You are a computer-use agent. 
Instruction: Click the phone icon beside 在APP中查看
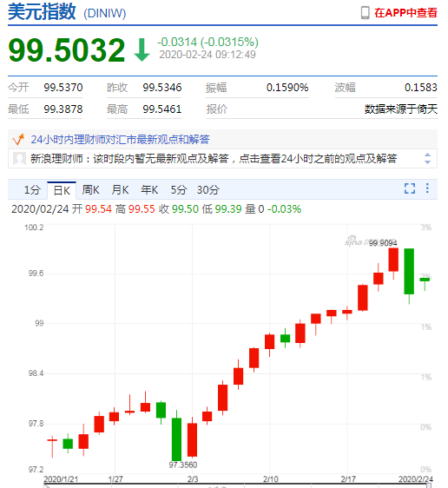pos(366,13)
